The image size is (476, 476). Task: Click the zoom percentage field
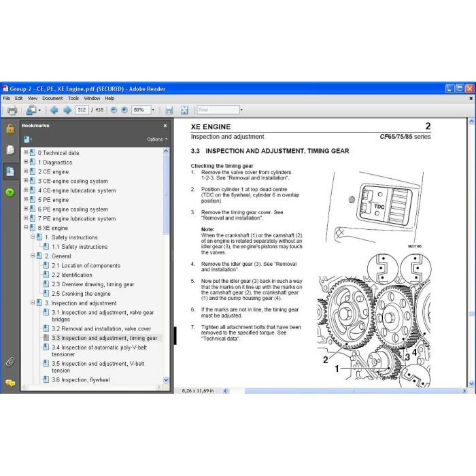click(141, 110)
